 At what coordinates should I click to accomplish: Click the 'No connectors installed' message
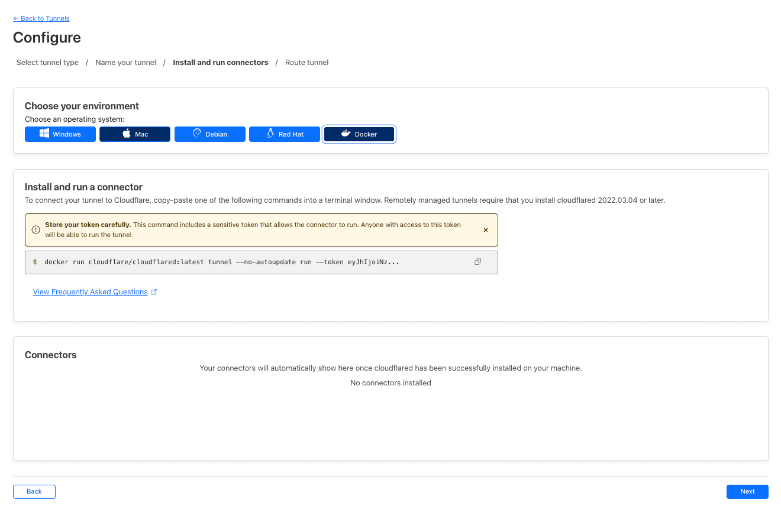(x=390, y=383)
